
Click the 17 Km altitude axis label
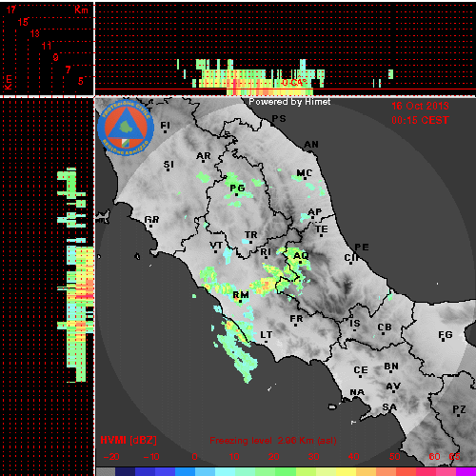coord(11,10)
